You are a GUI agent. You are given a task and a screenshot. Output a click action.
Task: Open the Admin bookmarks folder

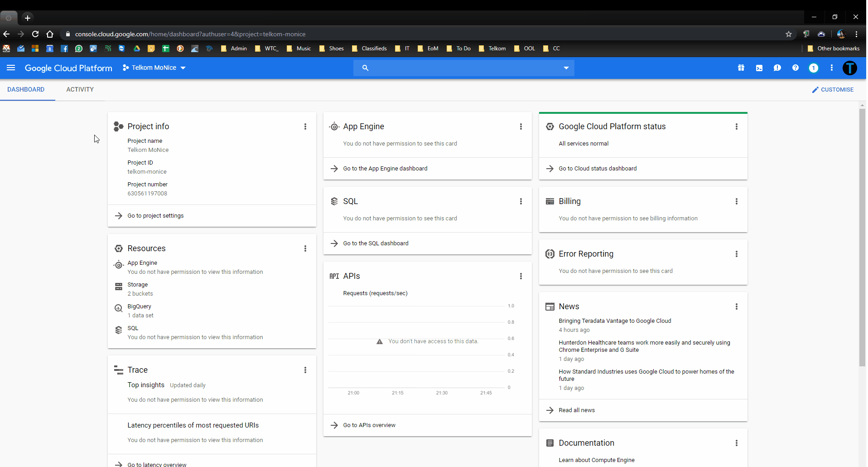pyautogui.click(x=234, y=49)
